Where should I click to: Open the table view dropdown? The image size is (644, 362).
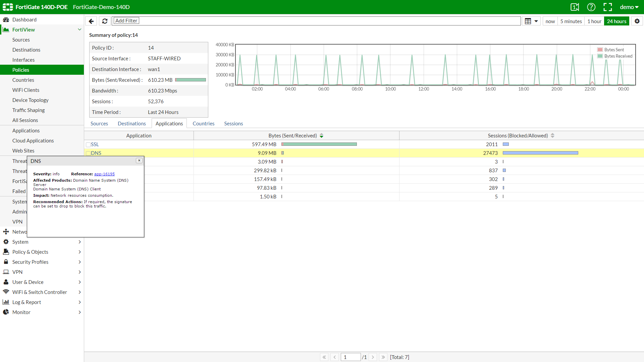(x=531, y=21)
